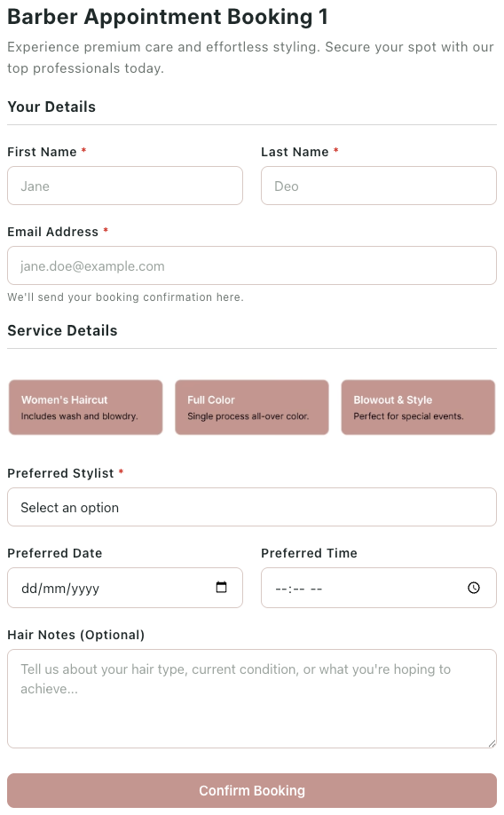Click the 'Barber Appointment Booking 1' heading
Screen dimensions: 504x815
[x=168, y=17]
